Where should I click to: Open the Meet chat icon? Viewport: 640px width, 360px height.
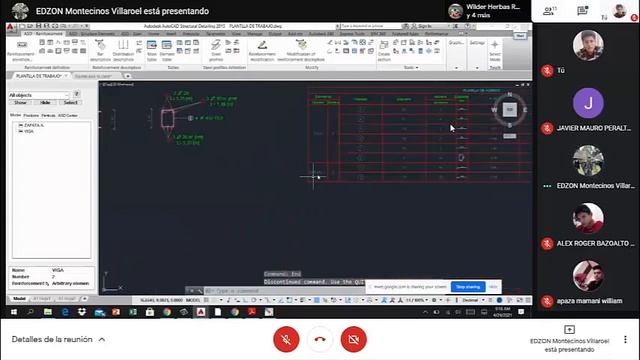click(x=582, y=11)
